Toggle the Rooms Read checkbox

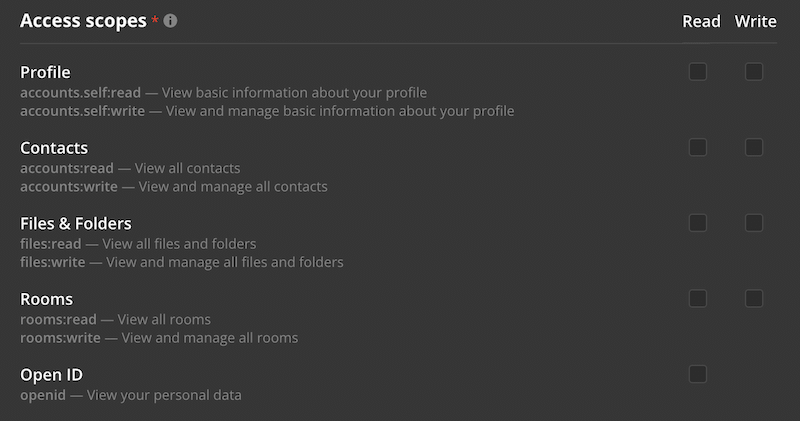click(x=698, y=299)
